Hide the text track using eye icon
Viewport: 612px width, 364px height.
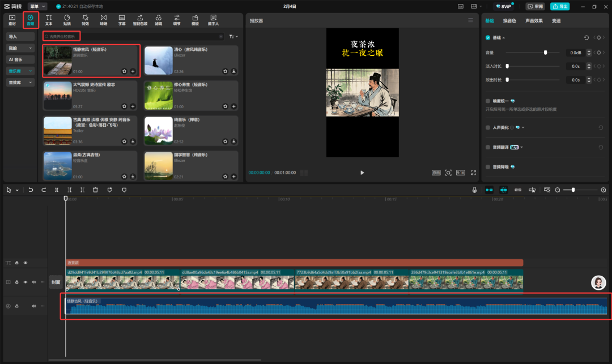pos(25,263)
